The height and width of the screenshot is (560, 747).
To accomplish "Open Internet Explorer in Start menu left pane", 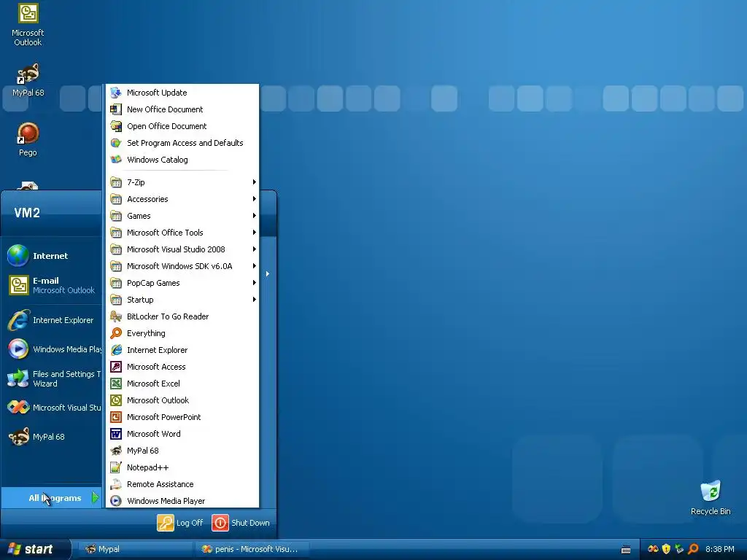I will [52, 320].
